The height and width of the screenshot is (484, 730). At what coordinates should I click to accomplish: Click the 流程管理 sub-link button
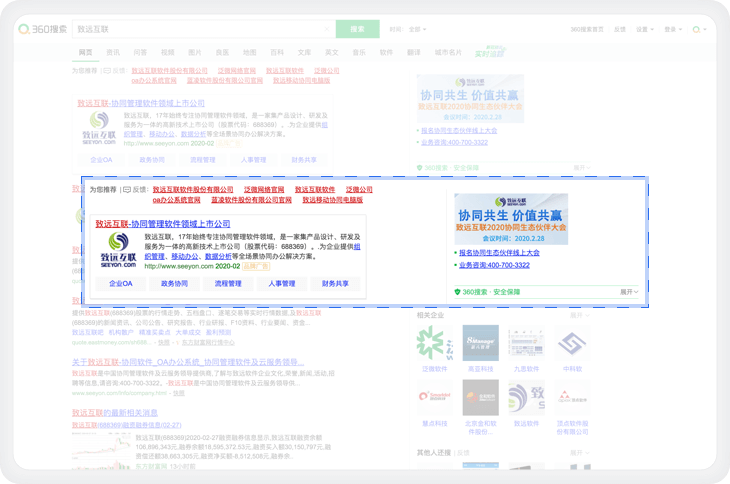coord(228,284)
